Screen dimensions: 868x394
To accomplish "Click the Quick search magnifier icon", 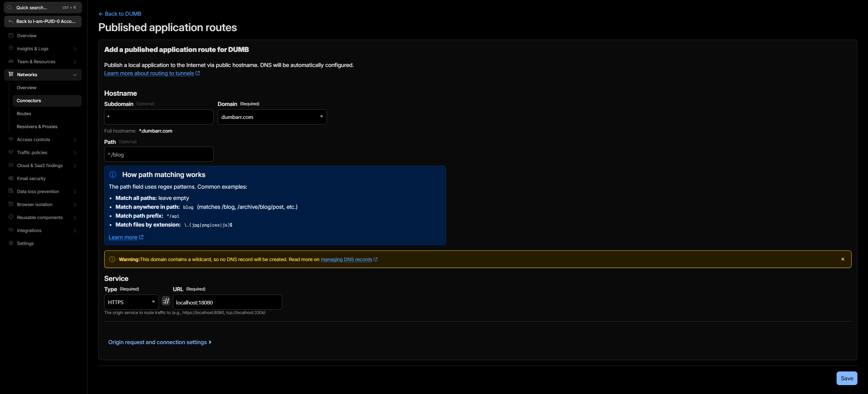I will (x=10, y=8).
